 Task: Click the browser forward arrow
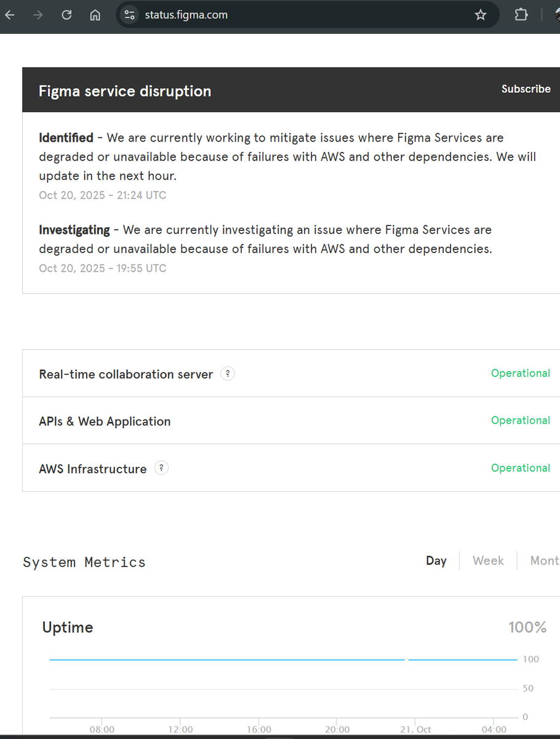[x=38, y=15]
